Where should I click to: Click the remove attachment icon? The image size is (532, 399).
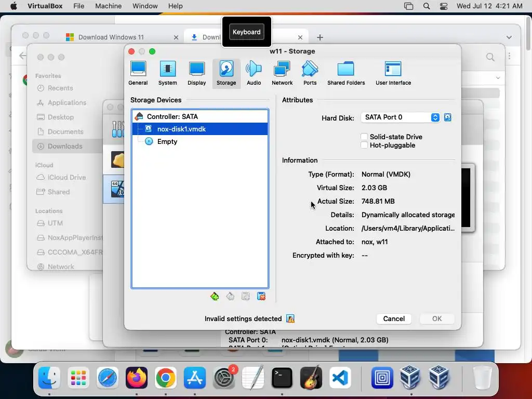(x=261, y=297)
